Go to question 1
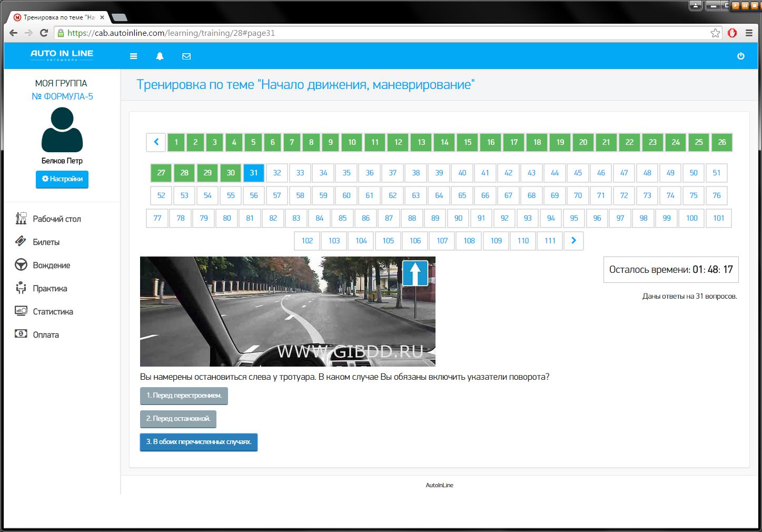 coord(176,142)
